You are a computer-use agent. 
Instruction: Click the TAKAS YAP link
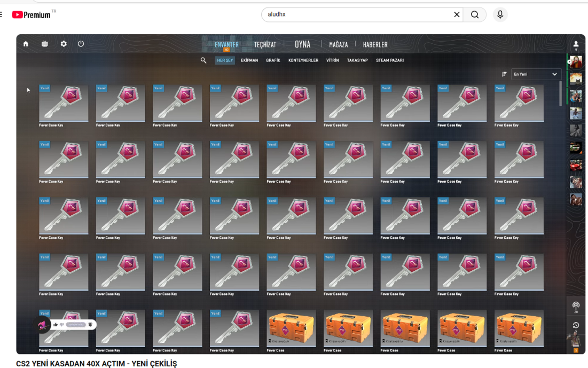[357, 60]
